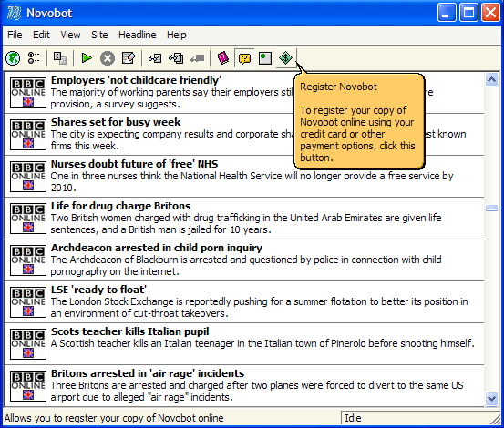Click the scrollbar down arrow
This screenshot has width=504, height=428.
tap(492, 399)
